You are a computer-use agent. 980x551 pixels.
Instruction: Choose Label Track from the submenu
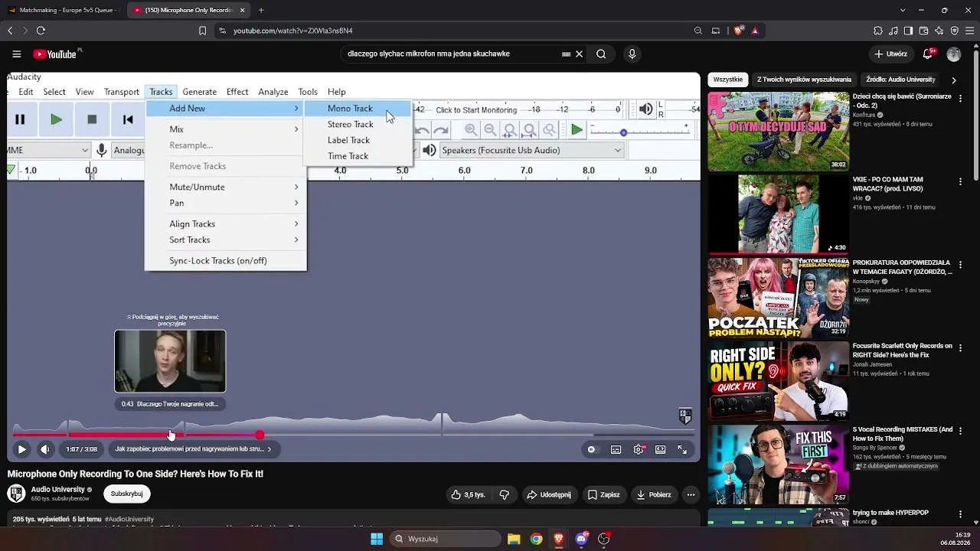[x=358, y=140]
